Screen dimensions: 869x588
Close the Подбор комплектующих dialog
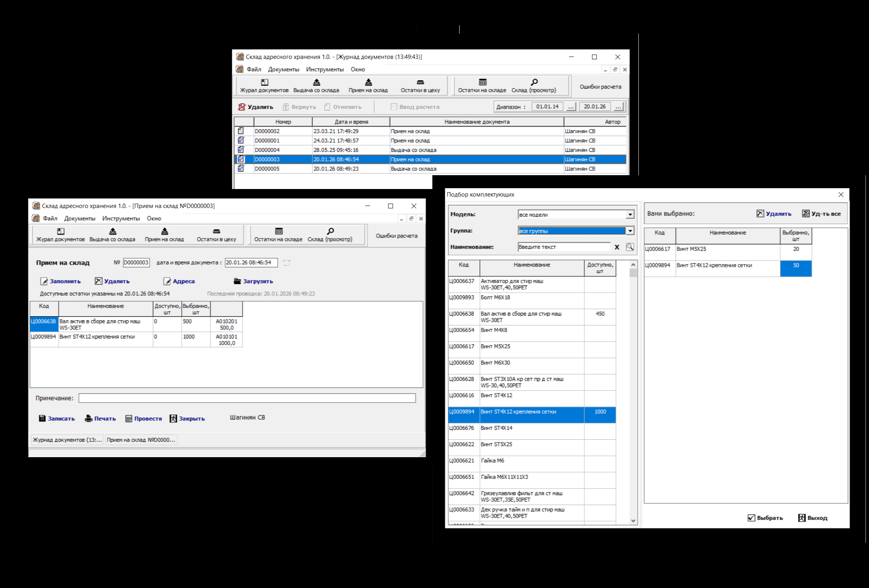[841, 195]
